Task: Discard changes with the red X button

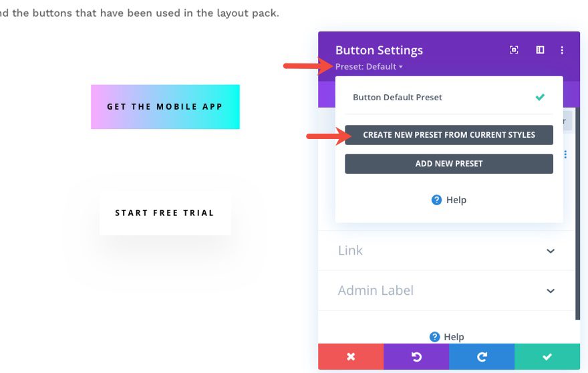Action: tap(351, 357)
